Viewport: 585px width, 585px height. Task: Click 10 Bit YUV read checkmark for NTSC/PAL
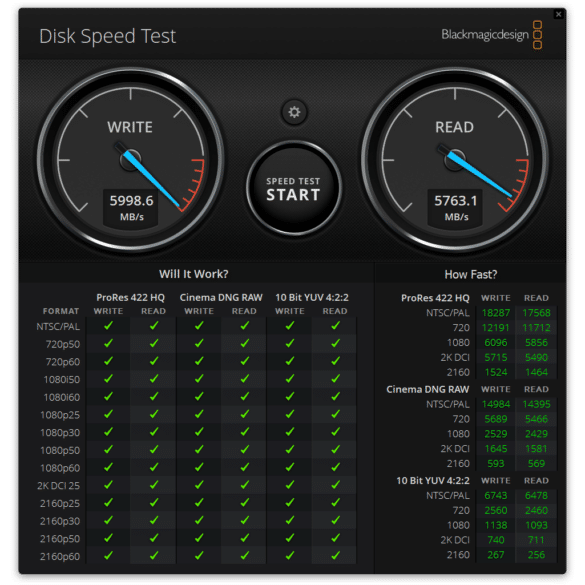coord(335,326)
